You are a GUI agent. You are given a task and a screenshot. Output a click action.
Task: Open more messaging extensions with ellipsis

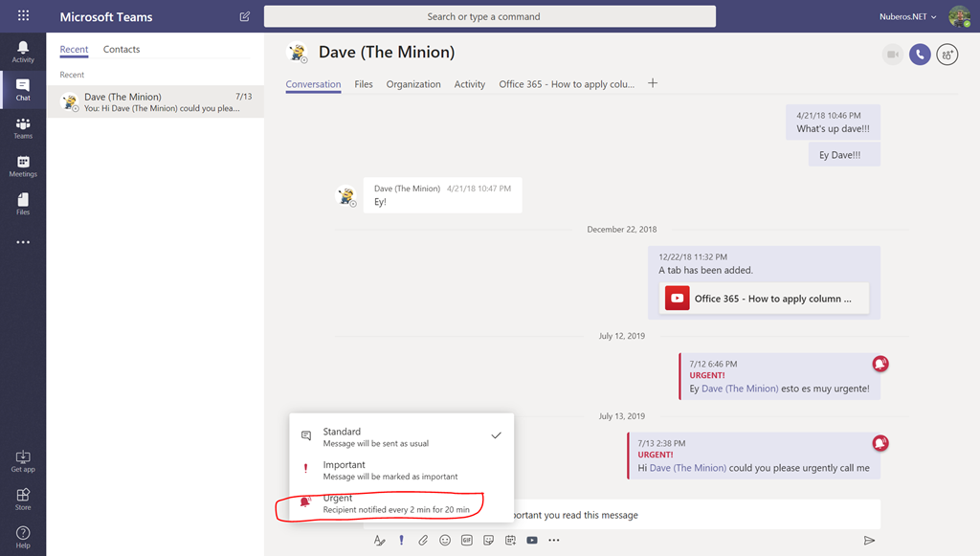[553, 540]
